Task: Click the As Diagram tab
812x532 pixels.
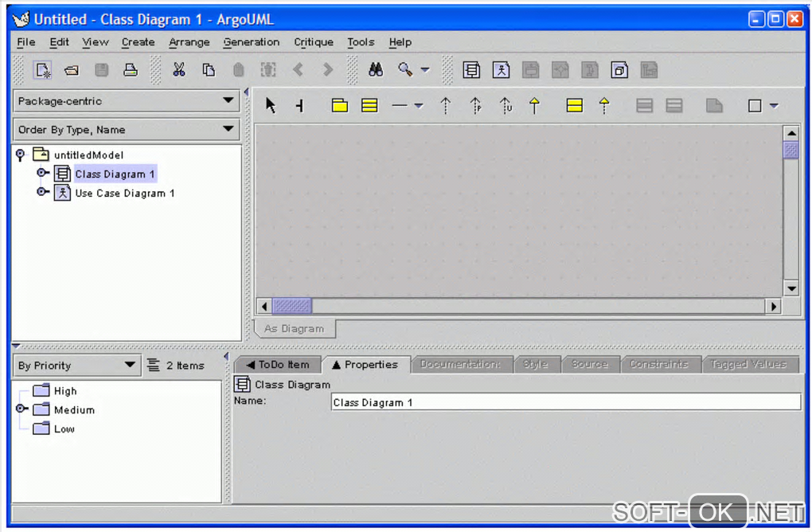Action: 294,328
